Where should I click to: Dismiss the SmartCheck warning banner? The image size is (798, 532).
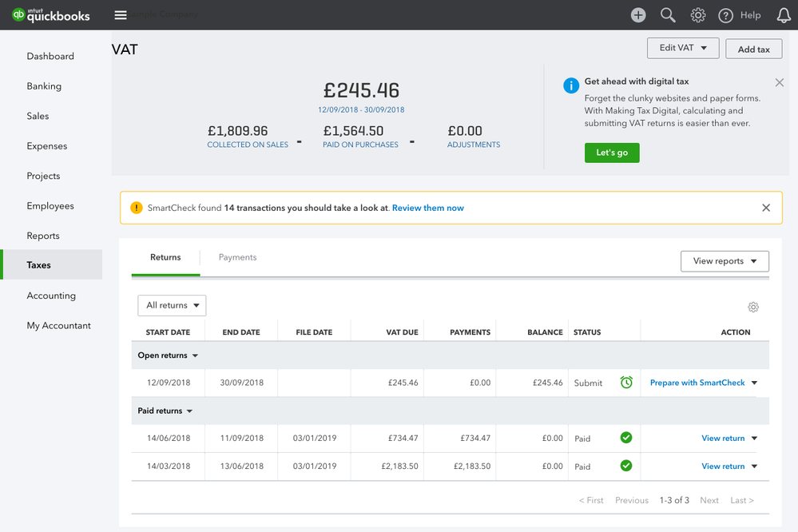point(766,208)
